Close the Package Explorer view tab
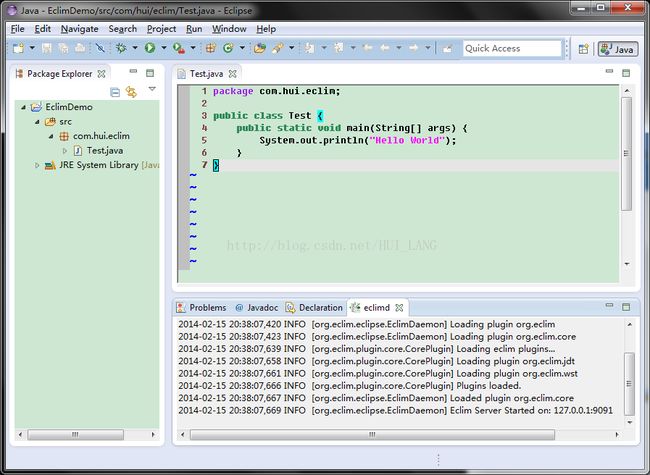The image size is (650, 475). point(102,74)
